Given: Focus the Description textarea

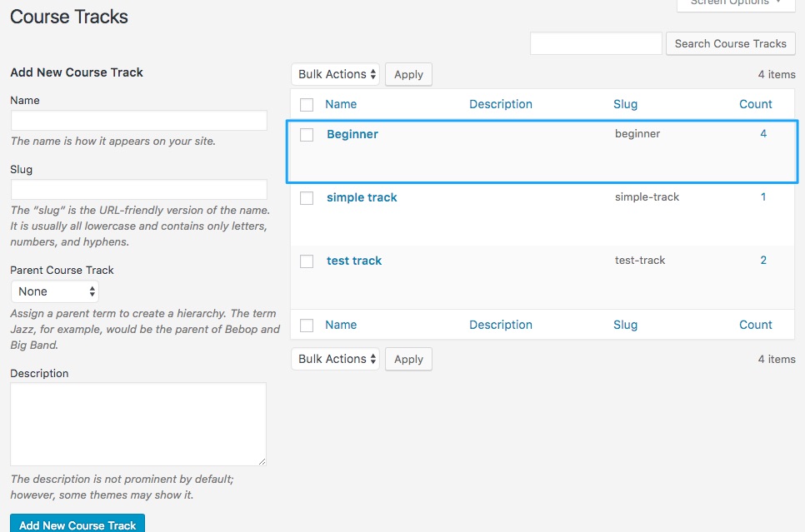Looking at the screenshot, I should 138,425.
